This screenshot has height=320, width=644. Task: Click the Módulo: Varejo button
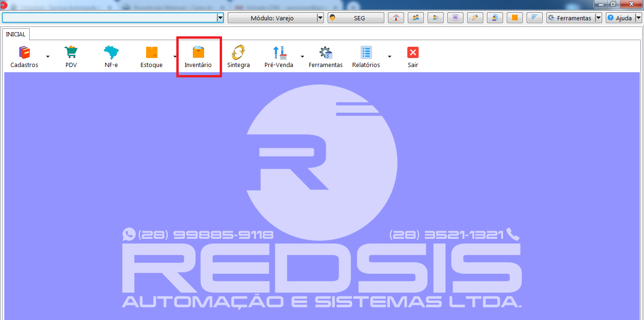click(272, 18)
